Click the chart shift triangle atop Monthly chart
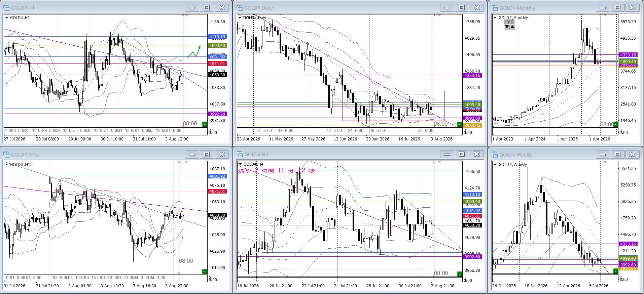Image resolution: width=644 pixels, height=294 pixels. click(x=605, y=15)
